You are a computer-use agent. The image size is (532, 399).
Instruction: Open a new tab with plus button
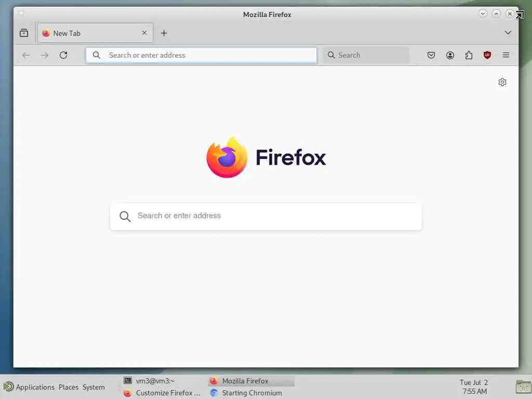coord(164,33)
